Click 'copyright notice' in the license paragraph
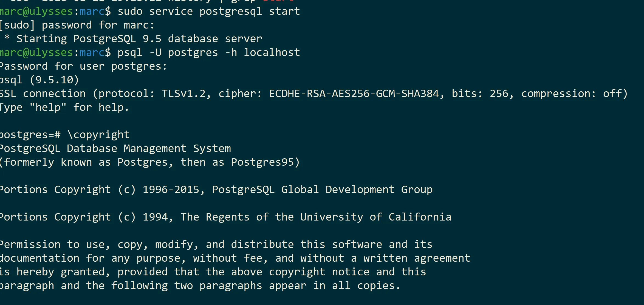 click(x=319, y=272)
